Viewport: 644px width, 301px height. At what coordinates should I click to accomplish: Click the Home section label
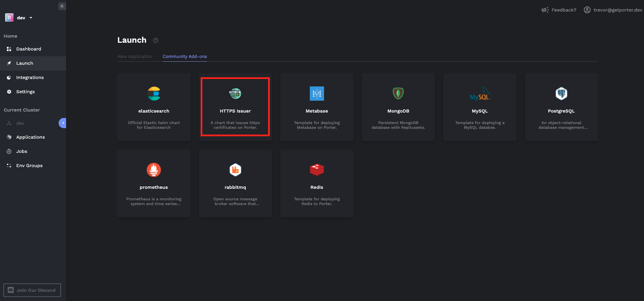[11, 36]
